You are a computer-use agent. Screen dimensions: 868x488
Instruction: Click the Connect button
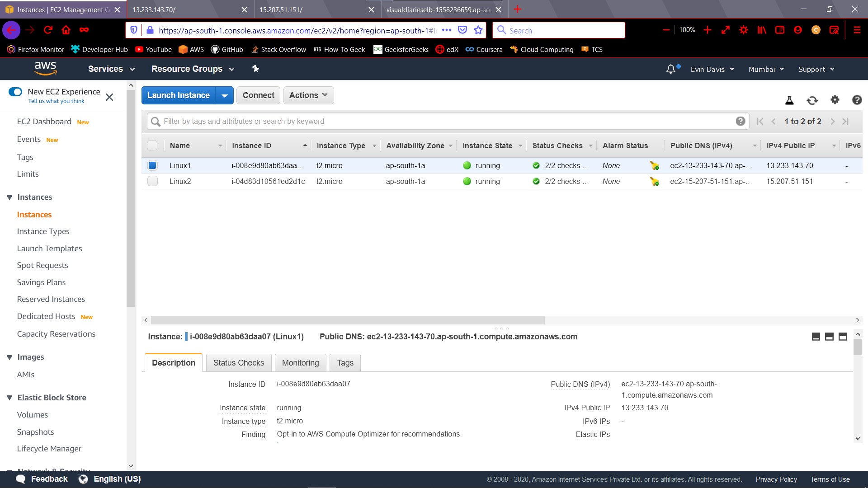click(258, 95)
